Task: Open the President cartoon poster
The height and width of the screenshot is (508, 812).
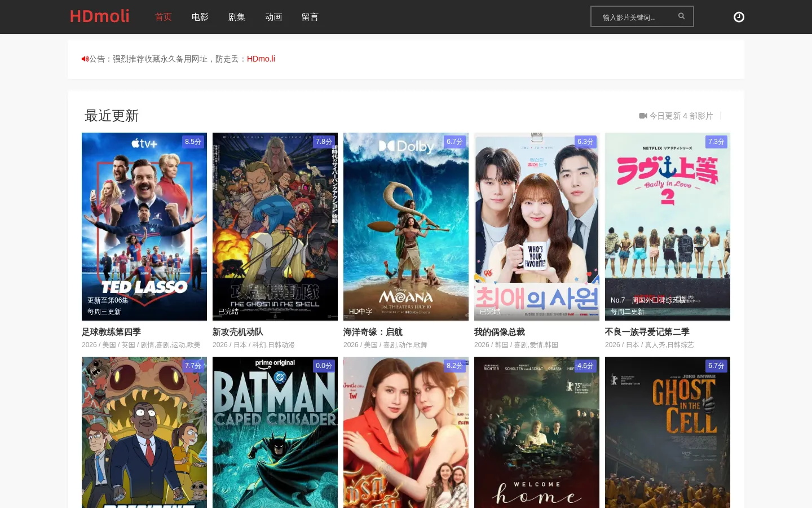Action: pyautogui.click(x=144, y=432)
